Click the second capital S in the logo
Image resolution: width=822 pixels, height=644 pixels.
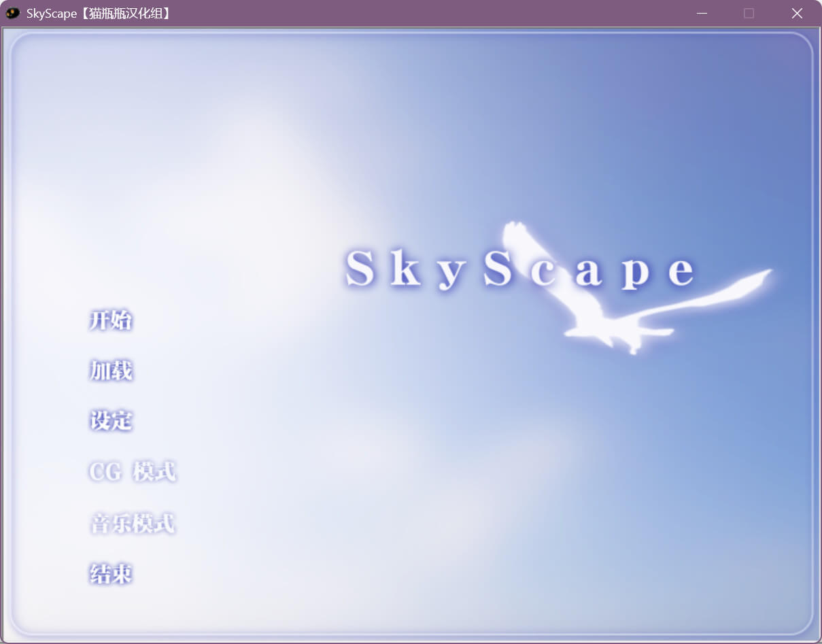[x=497, y=269]
